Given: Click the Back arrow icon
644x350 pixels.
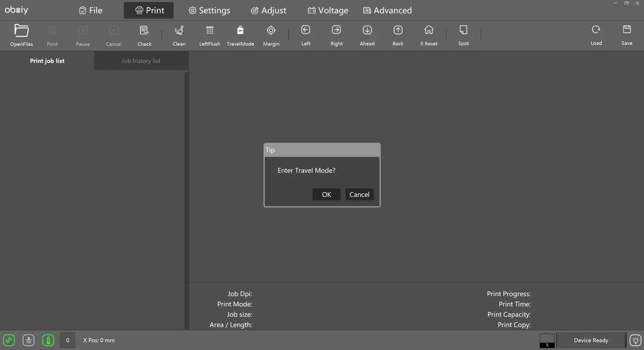Looking at the screenshot, I should click(x=398, y=30).
